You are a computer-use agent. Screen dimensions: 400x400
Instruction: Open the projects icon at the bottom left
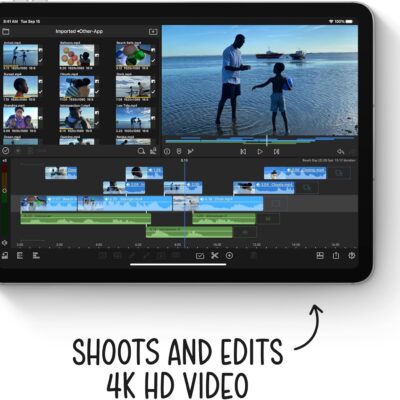coord(5,256)
